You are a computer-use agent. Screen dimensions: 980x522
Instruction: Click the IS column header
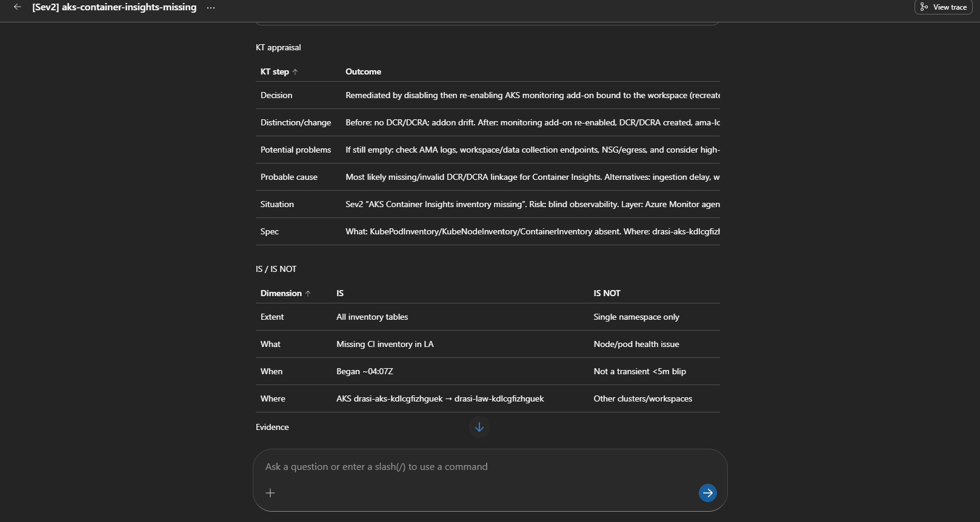340,293
